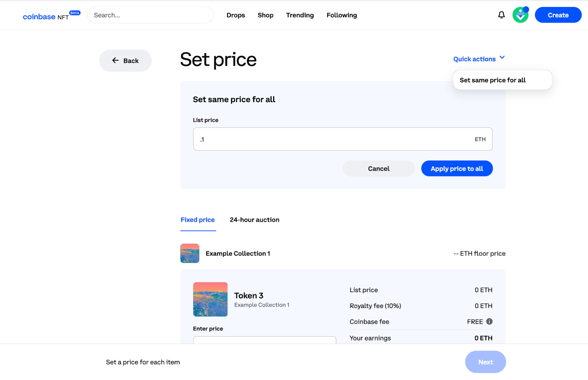Open the Drops navigation link
Screen dimensions: 588x380
point(236,15)
